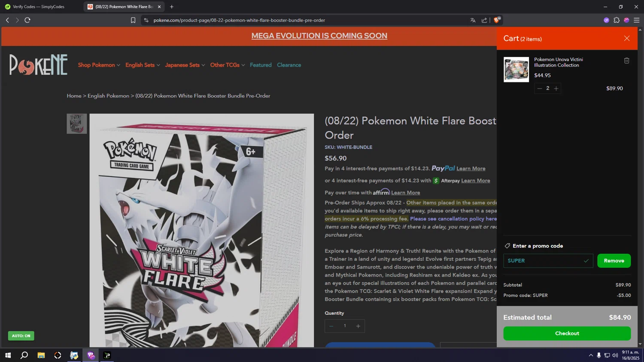Screen dimensions: 644x362
Task: Open extensions puzzle icon
Action: click(x=617, y=20)
